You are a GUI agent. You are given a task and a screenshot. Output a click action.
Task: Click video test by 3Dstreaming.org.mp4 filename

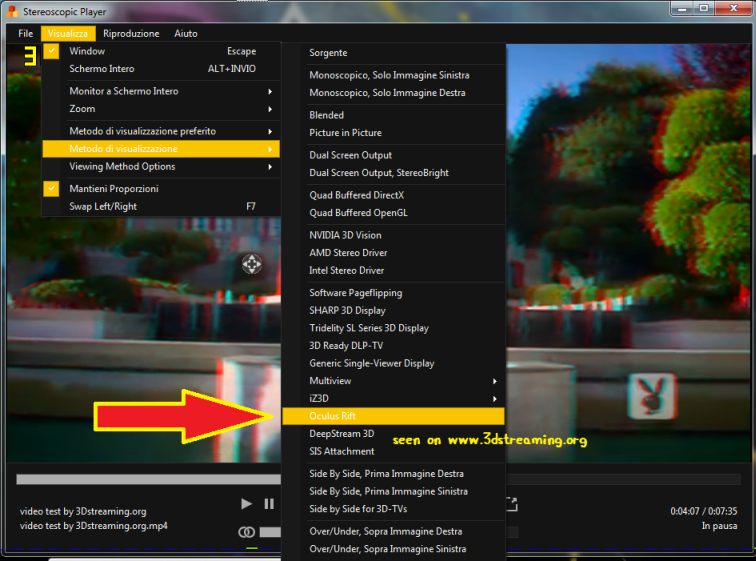click(x=94, y=526)
